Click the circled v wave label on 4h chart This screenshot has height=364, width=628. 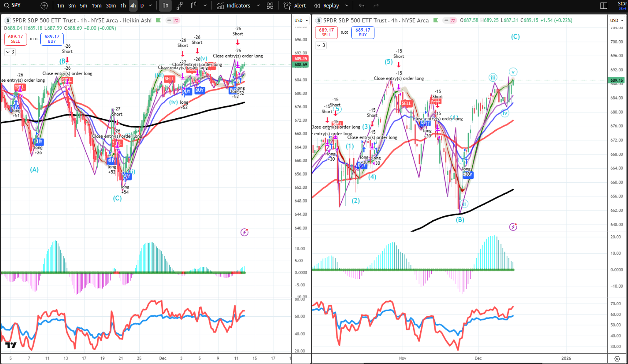point(513,72)
